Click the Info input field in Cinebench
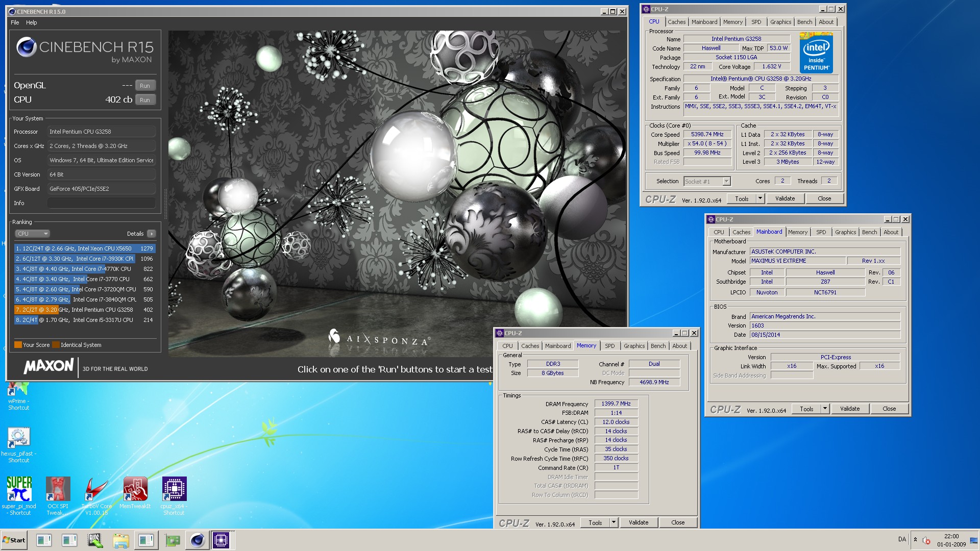 102,203
